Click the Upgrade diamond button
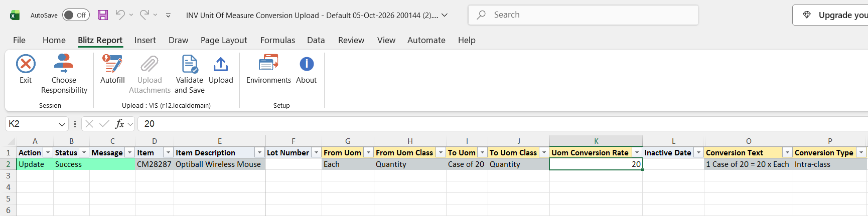The height and width of the screenshot is (216, 868). coord(830,15)
